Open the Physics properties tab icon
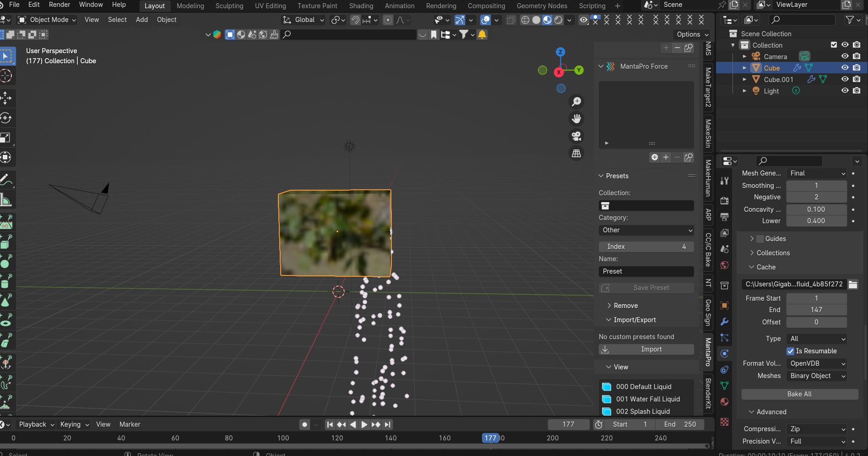 [x=724, y=353]
